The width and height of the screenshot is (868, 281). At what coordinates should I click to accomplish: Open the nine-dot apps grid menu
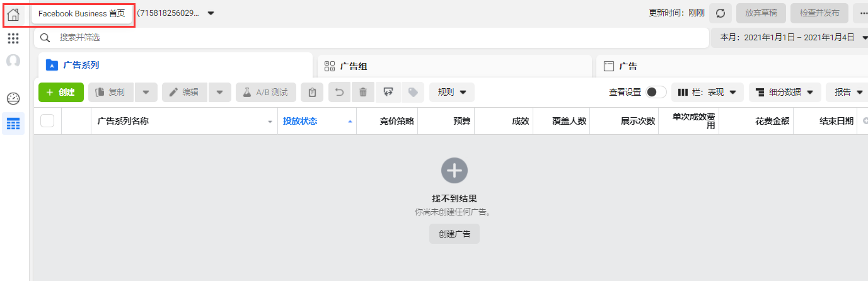pos(13,38)
